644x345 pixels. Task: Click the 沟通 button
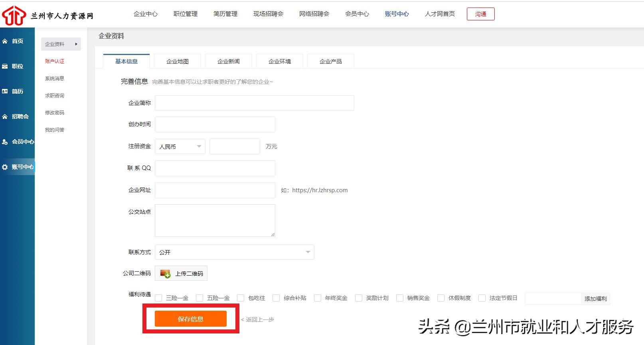point(481,14)
